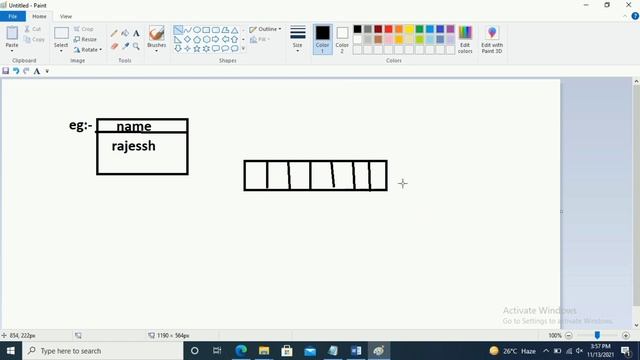Screen dimensions: 640x360
Task: Activate Color 2 background selector
Action: click(x=342, y=39)
